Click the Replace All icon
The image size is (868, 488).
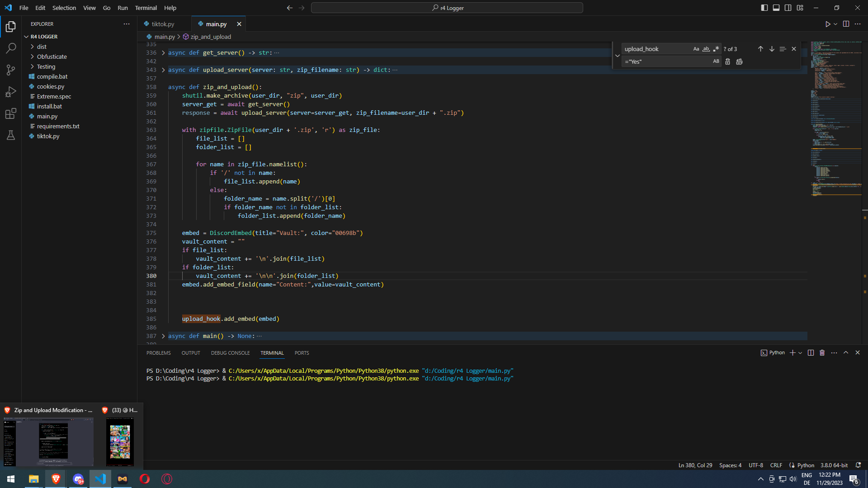739,61
